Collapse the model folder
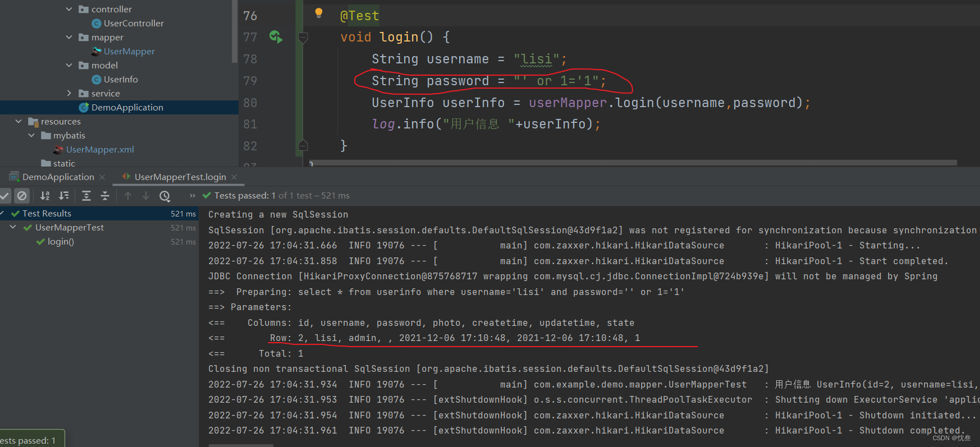 tap(69, 65)
